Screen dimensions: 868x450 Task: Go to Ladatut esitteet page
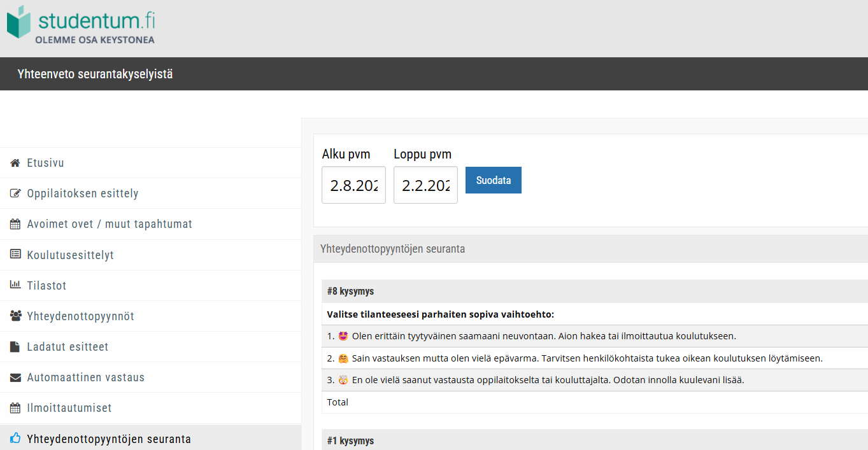tap(68, 347)
